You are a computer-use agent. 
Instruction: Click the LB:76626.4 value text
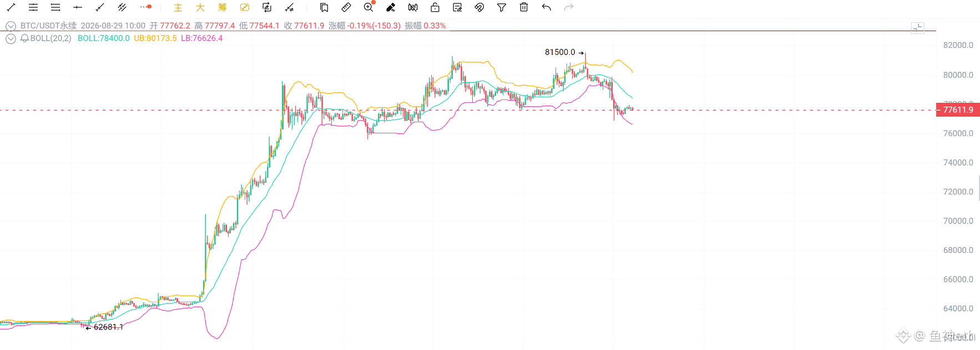pos(201,38)
